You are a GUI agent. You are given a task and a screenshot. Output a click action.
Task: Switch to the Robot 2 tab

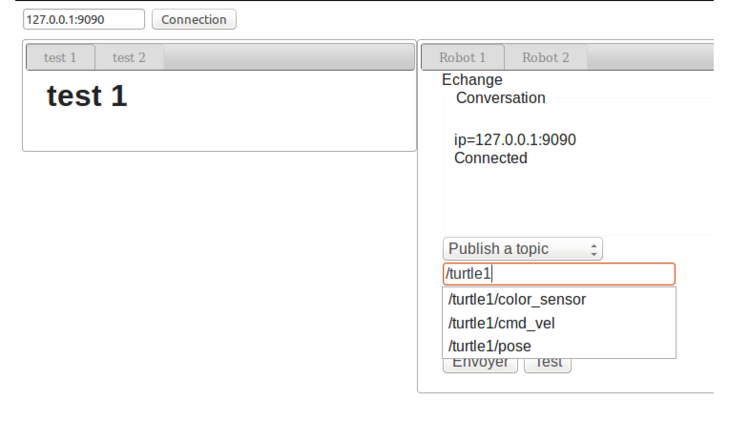(546, 57)
